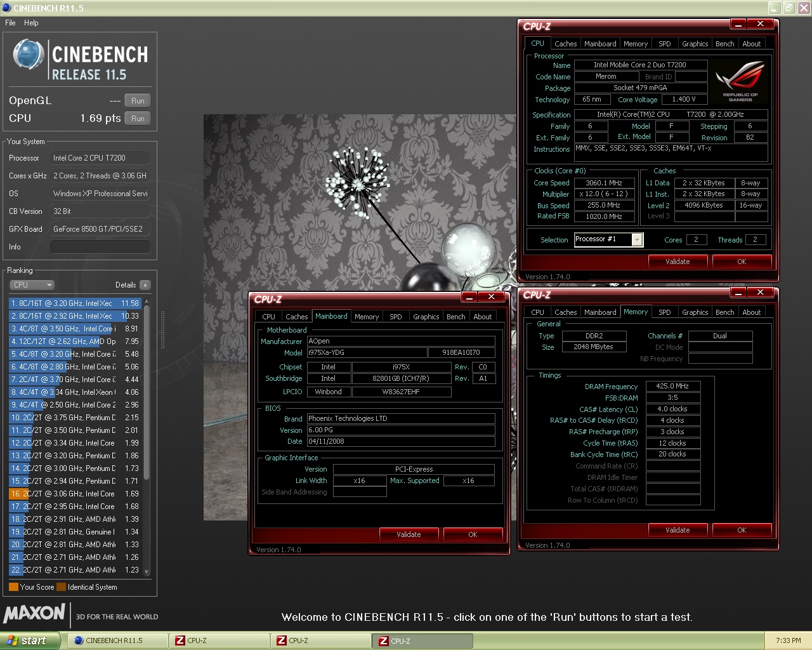Maximize the Cinebench window
Screen dimensions: 812x650
[789, 8]
